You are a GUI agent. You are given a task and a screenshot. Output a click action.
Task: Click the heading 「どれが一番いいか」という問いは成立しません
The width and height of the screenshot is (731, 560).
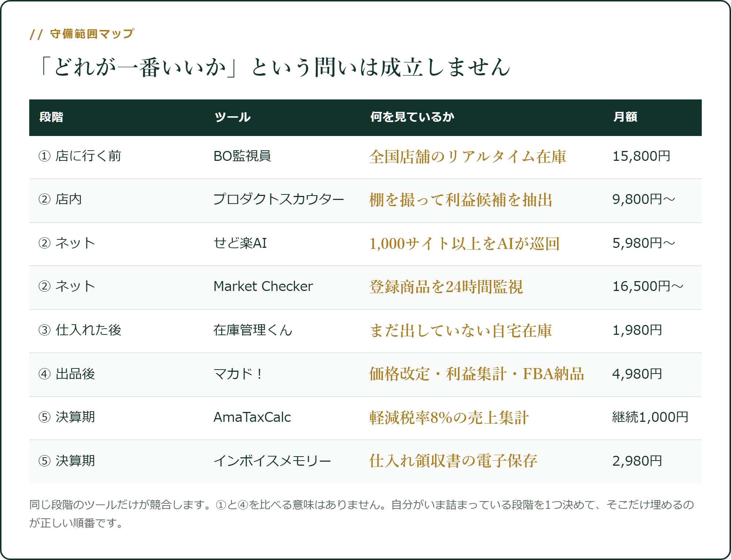[274, 67]
